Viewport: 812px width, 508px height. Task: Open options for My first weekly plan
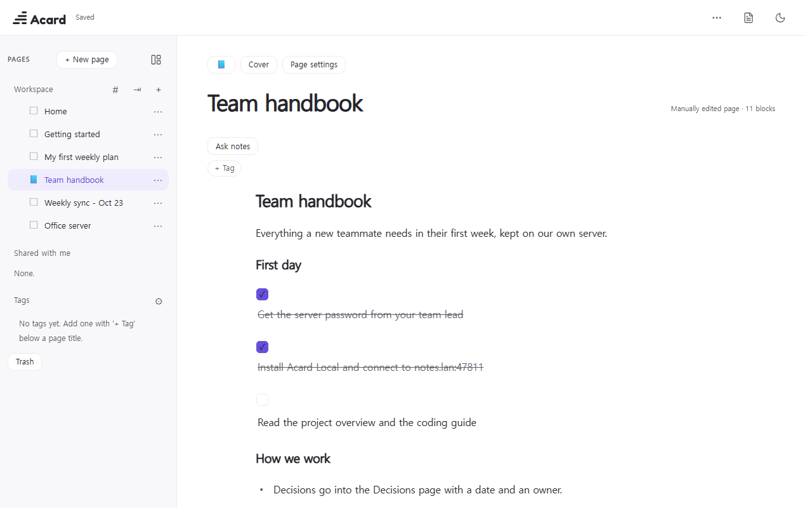coord(158,157)
